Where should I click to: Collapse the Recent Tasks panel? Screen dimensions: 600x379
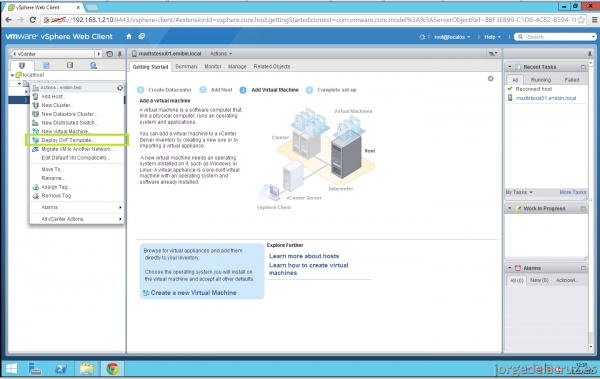click(x=510, y=67)
